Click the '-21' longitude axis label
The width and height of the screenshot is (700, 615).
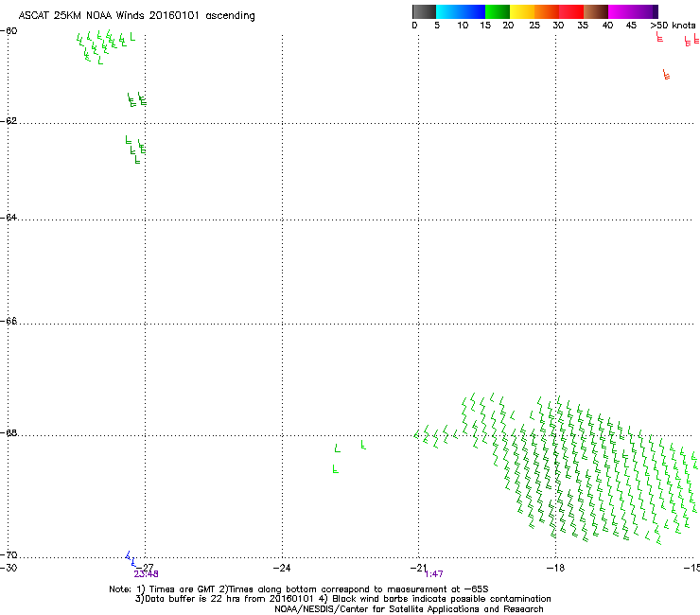(x=419, y=568)
